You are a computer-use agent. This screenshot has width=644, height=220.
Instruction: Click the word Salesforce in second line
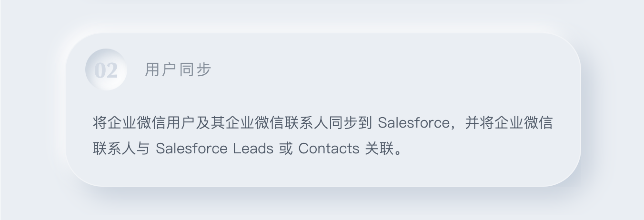point(191,149)
